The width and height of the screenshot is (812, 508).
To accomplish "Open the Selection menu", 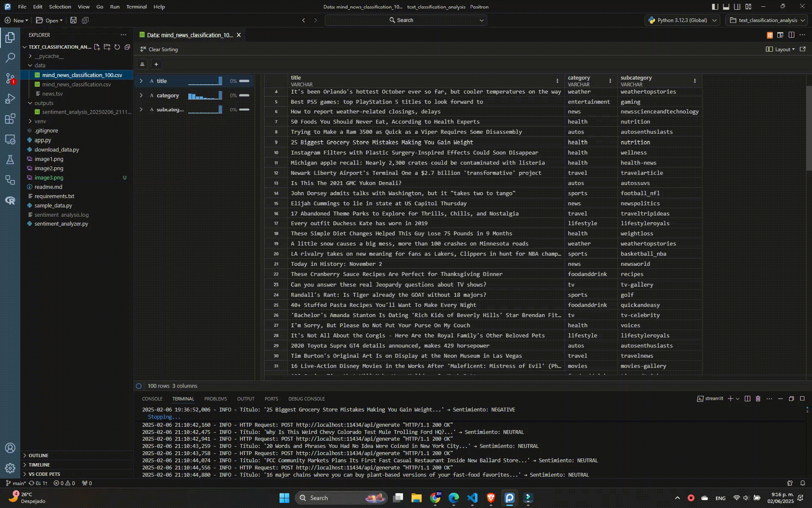I will click(60, 7).
